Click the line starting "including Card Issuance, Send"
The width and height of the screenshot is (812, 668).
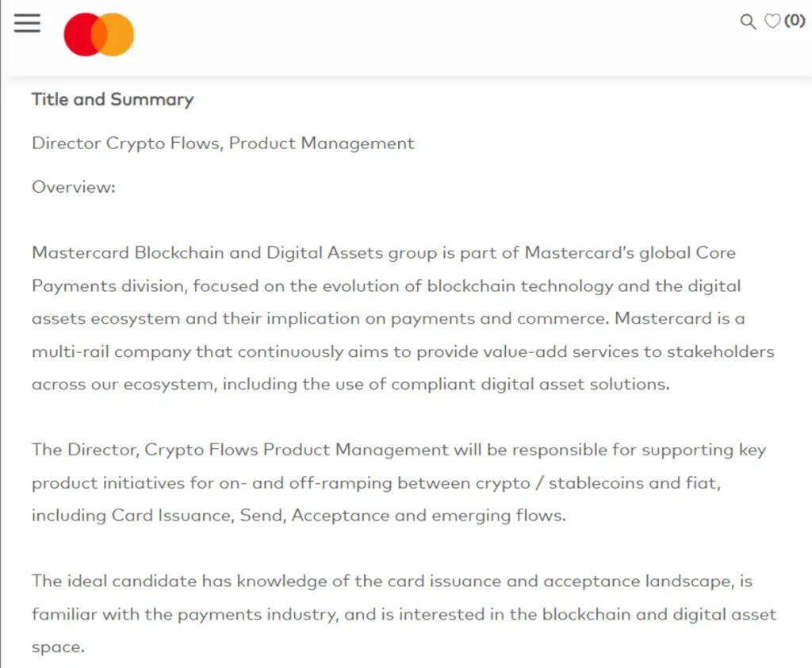[x=298, y=516]
